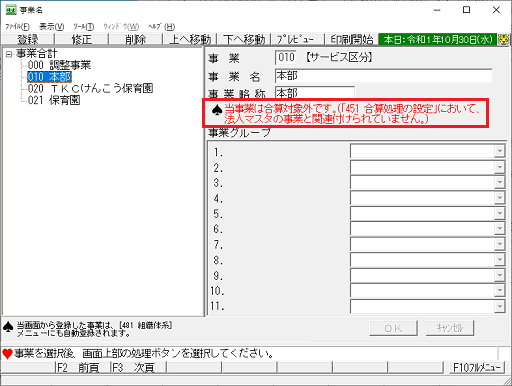512x386 pixels.
Task: Select tree item 020 TKCけんこう保育園
Action: pyautogui.click(x=90, y=89)
